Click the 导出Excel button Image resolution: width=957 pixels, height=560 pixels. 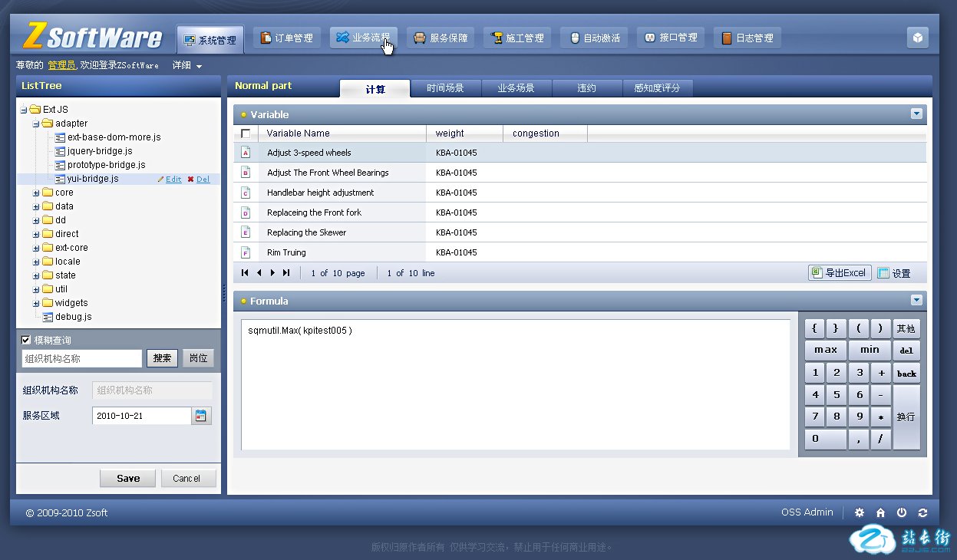pyautogui.click(x=840, y=272)
